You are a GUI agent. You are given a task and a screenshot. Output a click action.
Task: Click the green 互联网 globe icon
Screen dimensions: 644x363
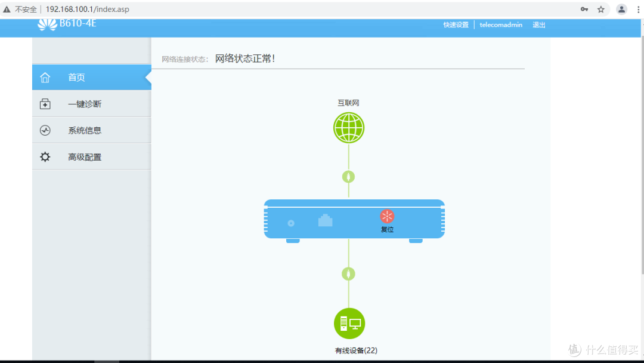[349, 127]
